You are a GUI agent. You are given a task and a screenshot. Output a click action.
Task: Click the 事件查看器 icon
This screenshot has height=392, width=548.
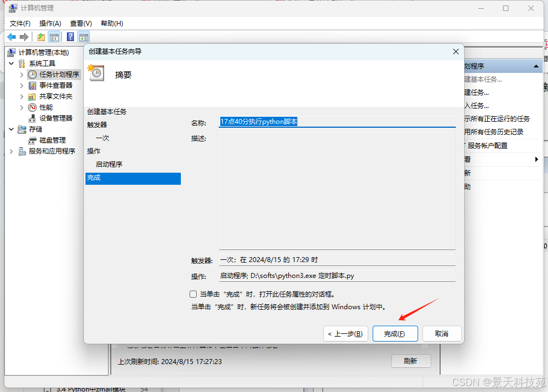[x=32, y=86]
